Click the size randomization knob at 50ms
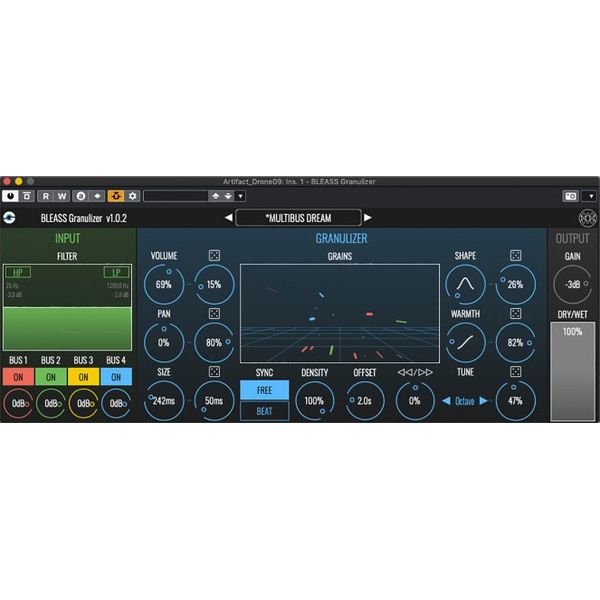600x600 pixels. pos(214,401)
